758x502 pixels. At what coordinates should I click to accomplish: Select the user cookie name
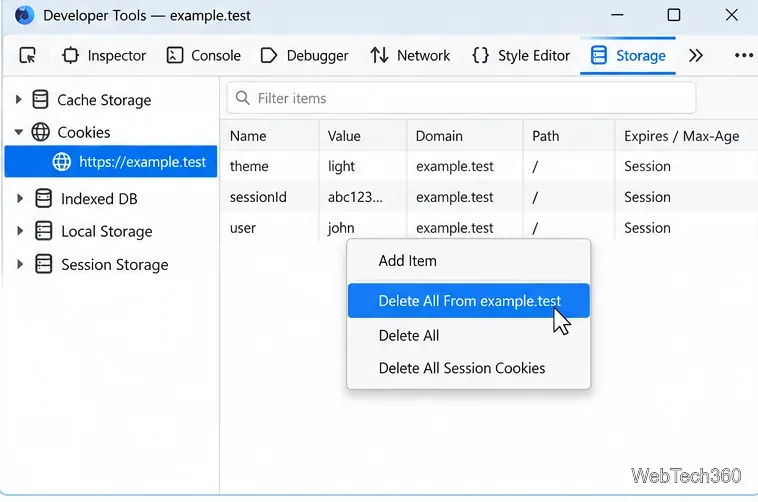(x=243, y=228)
